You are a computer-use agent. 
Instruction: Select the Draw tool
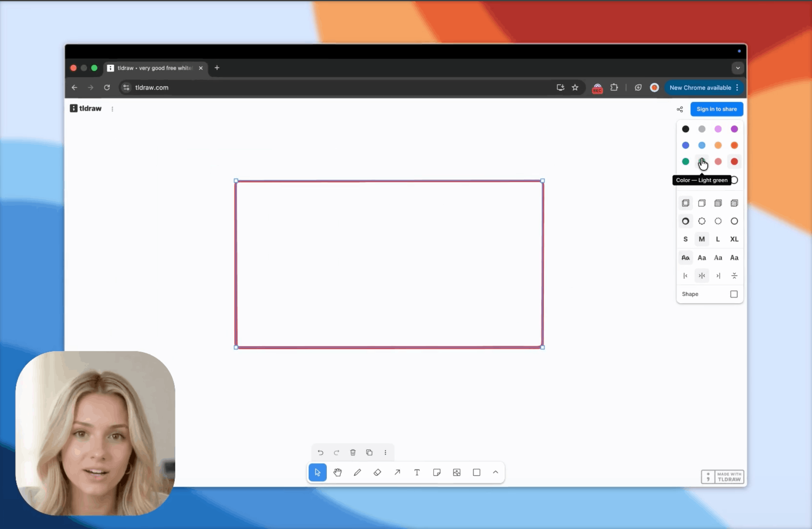pos(358,472)
